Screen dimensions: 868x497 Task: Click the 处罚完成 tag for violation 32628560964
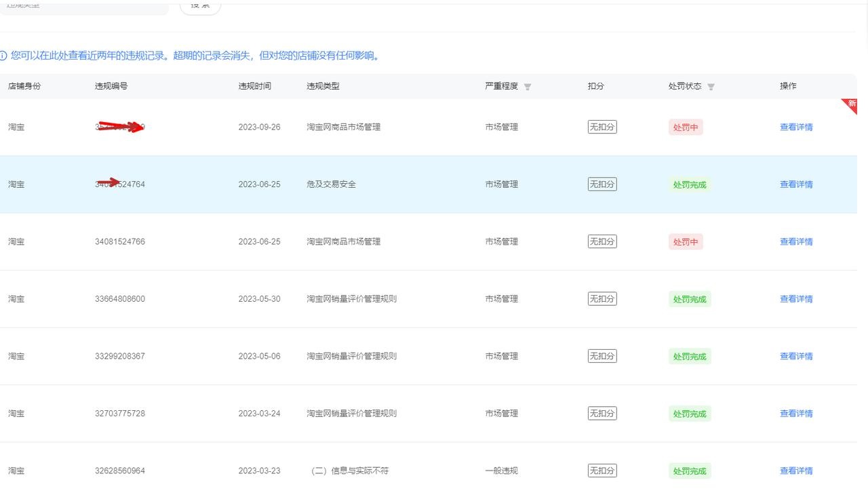[690, 471]
